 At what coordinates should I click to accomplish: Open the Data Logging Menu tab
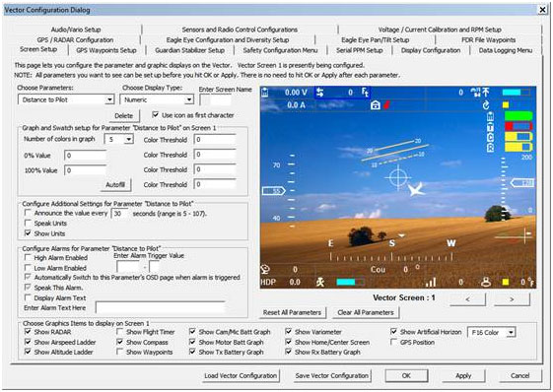pos(506,50)
